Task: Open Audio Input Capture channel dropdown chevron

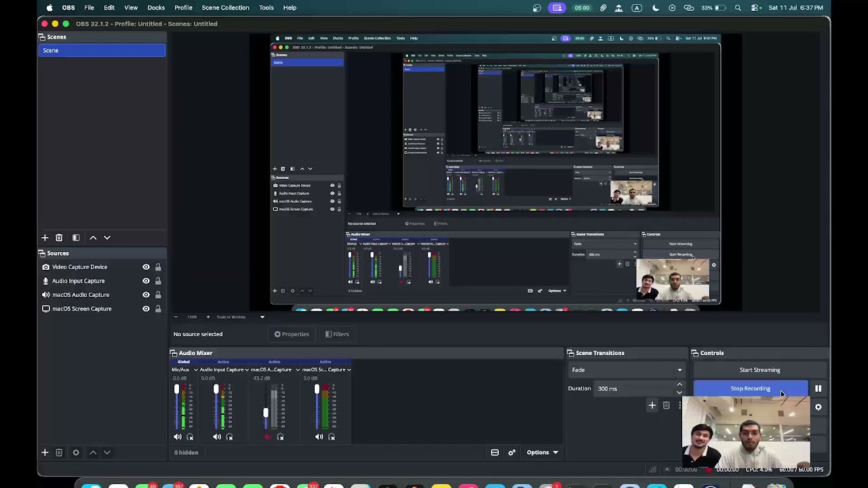Action: (x=247, y=370)
